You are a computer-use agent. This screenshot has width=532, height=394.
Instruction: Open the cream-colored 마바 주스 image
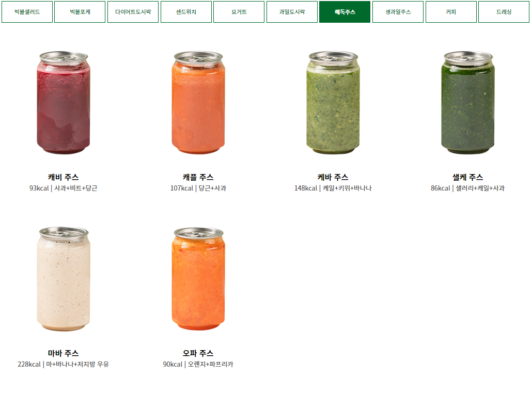(x=64, y=279)
